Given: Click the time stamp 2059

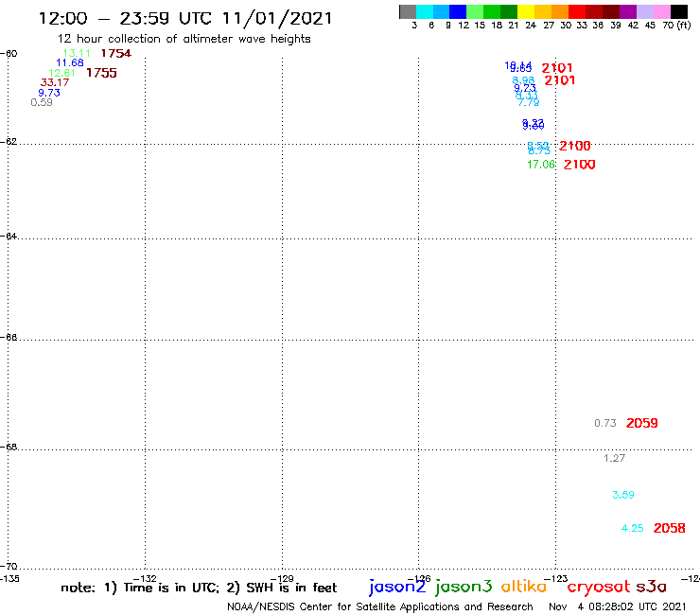Looking at the screenshot, I should click(x=642, y=423).
